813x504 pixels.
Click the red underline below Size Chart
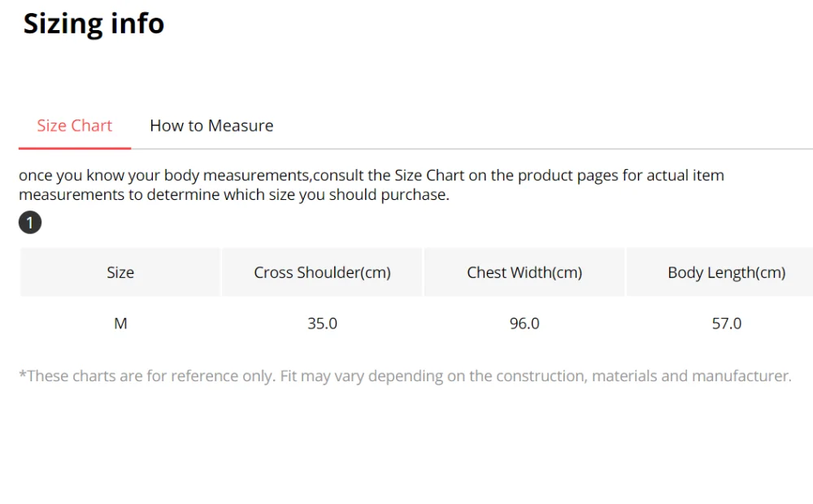pyautogui.click(x=75, y=148)
